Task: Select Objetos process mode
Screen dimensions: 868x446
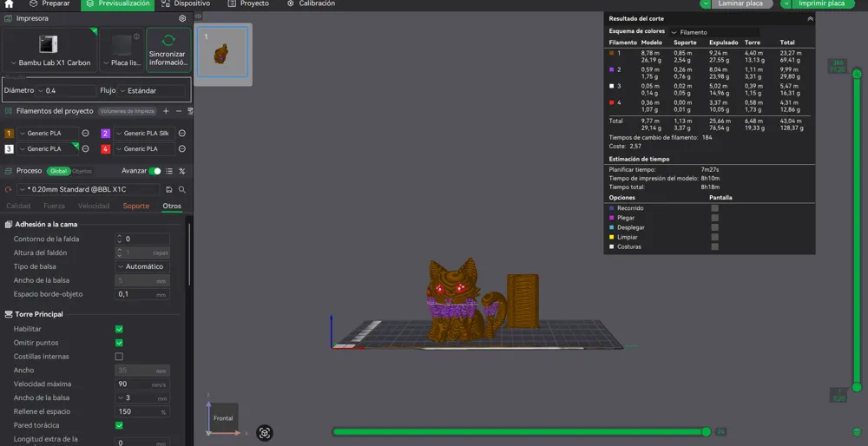Action: coord(82,172)
